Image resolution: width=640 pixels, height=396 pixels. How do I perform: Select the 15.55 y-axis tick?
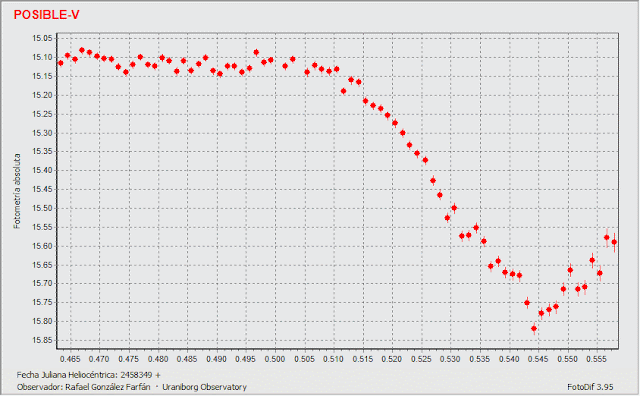pos(42,227)
